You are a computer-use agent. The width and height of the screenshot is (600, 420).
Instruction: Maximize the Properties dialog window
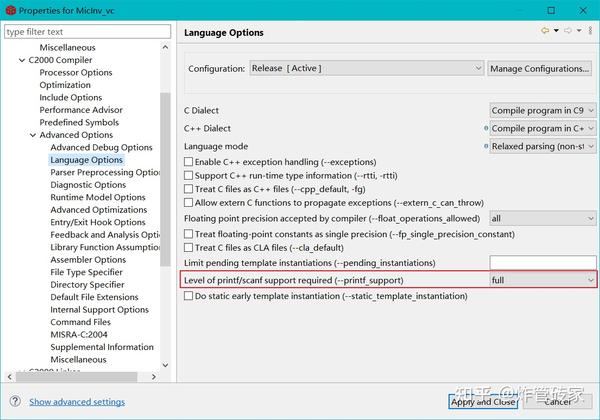(551, 10)
